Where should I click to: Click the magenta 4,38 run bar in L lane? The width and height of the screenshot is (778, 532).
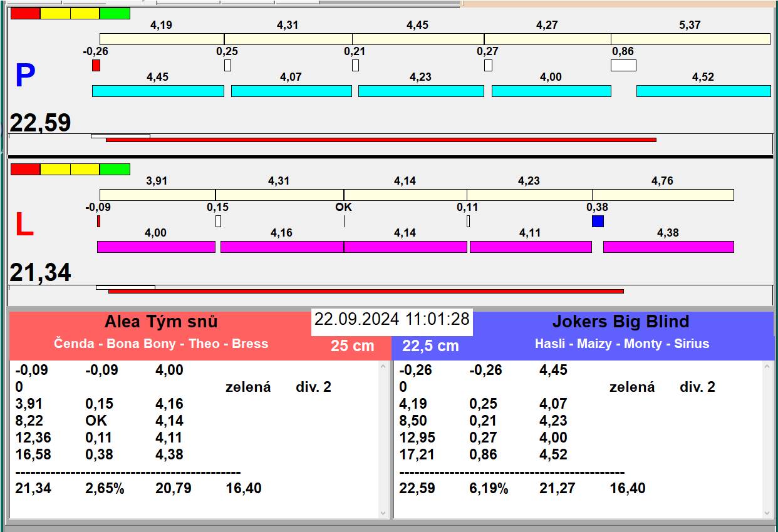[x=668, y=247]
